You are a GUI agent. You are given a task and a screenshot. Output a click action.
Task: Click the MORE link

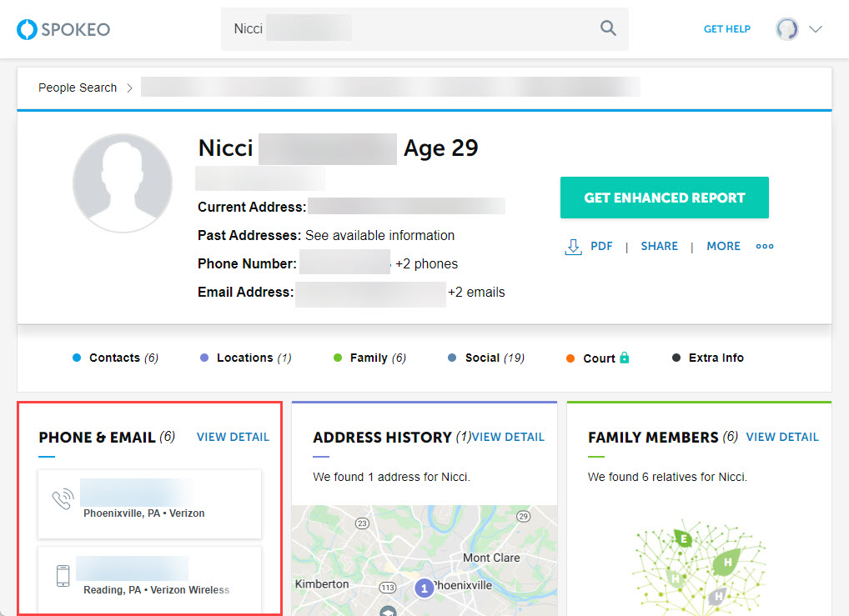723,246
